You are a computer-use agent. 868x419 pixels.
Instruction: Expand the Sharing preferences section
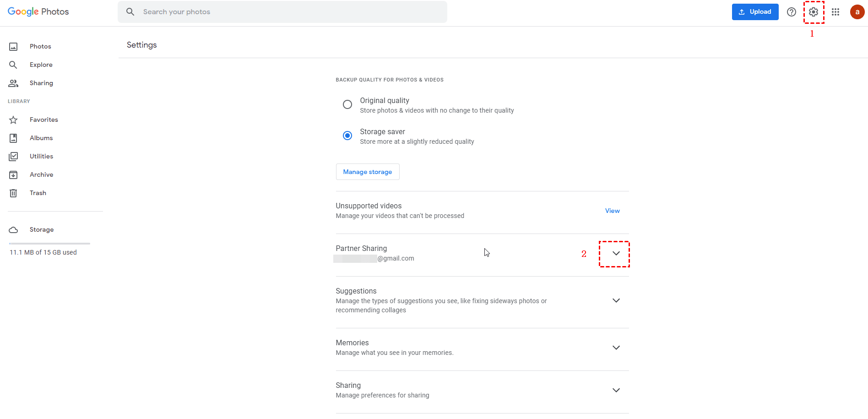616,390
